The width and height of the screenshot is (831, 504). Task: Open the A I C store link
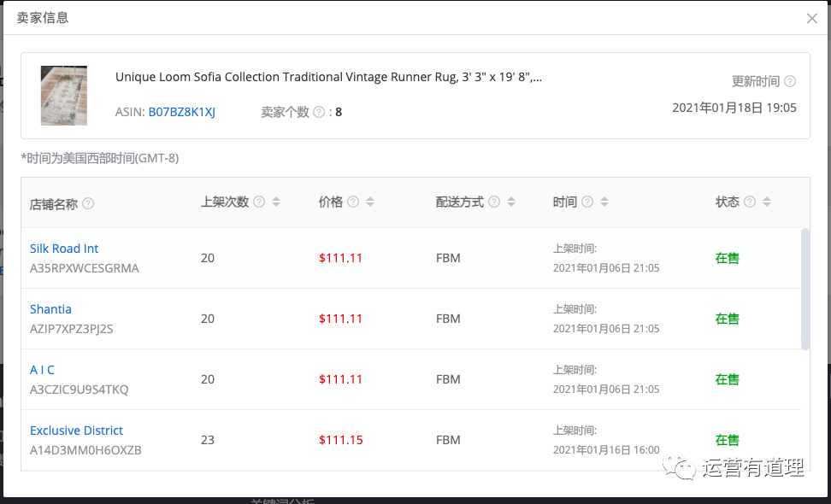point(42,370)
